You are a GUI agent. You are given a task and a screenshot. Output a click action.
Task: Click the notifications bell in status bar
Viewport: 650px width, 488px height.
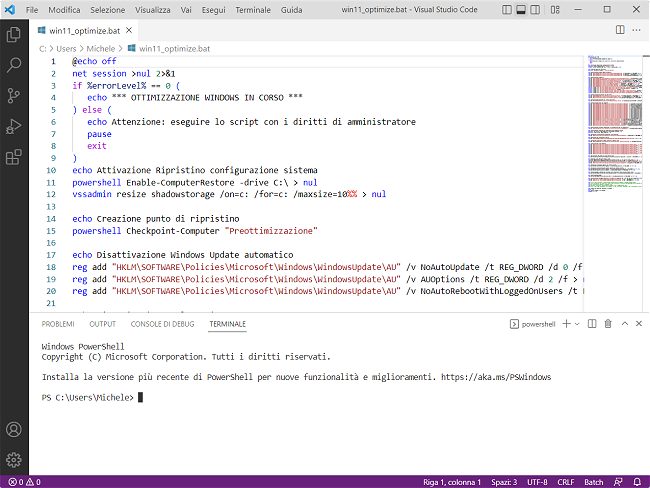637,481
